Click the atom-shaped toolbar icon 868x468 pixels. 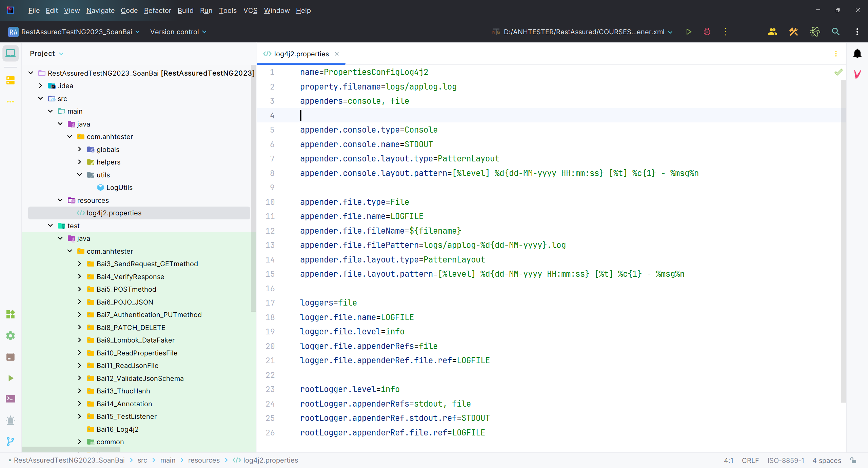click(815, 32)
